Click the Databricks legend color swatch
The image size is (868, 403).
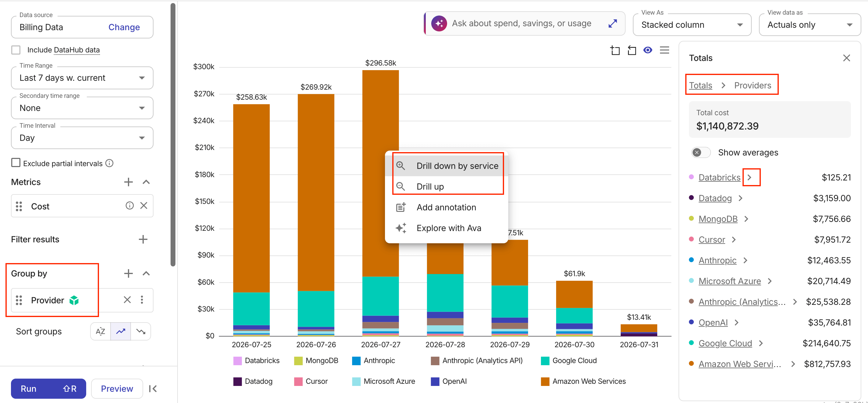tap(238, 361)
